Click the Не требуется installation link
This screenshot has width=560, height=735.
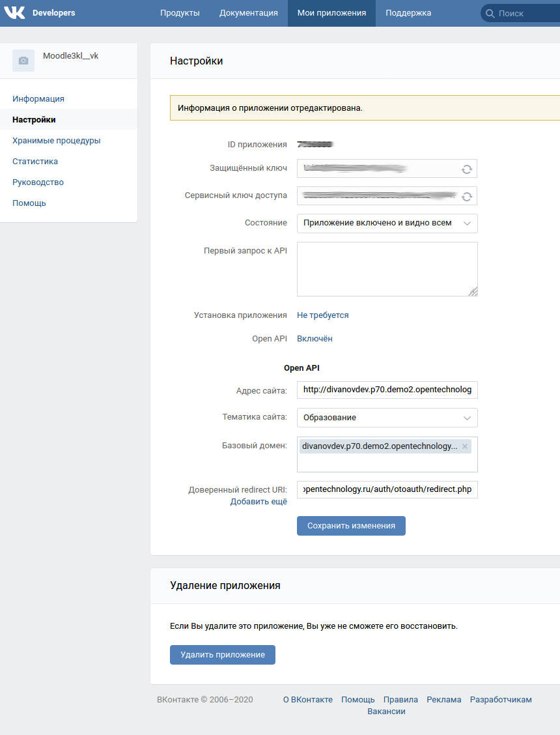click(x=323, y=315)
